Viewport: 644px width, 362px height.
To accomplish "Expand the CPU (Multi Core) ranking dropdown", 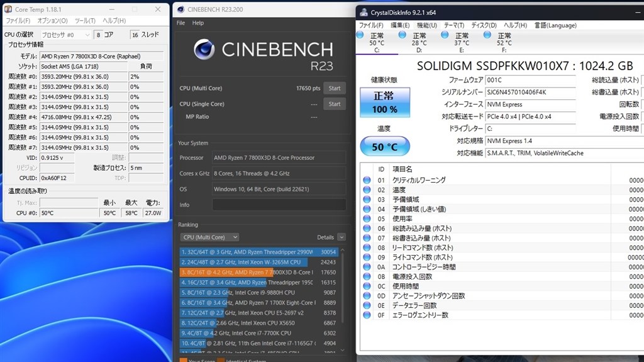I will coord(209,237).
